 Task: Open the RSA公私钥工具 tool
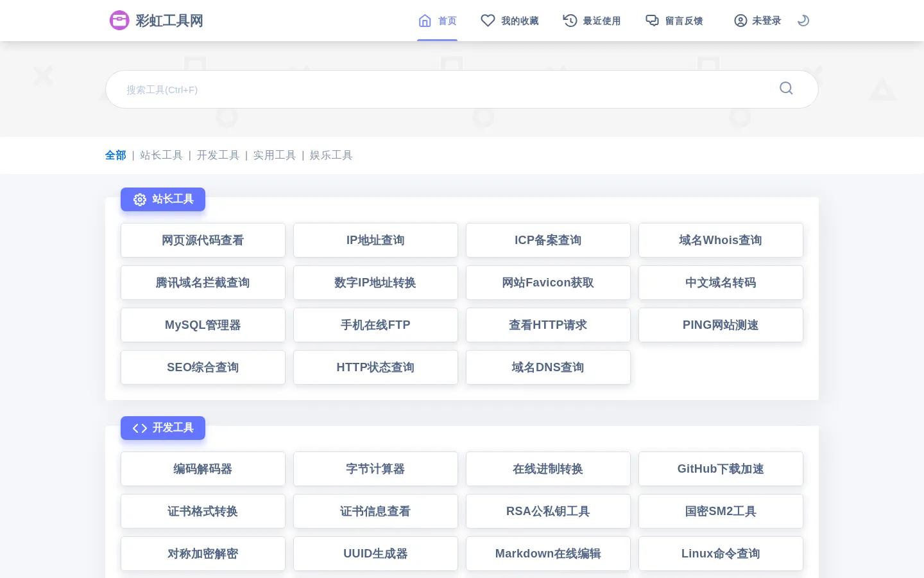pyautogui.click(x=548, y=511)
